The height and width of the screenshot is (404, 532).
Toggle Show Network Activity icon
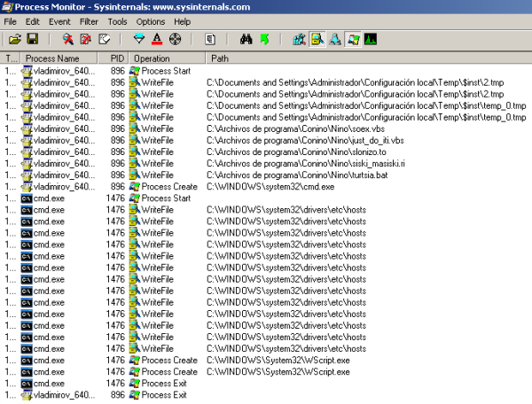tap(335, 39)
